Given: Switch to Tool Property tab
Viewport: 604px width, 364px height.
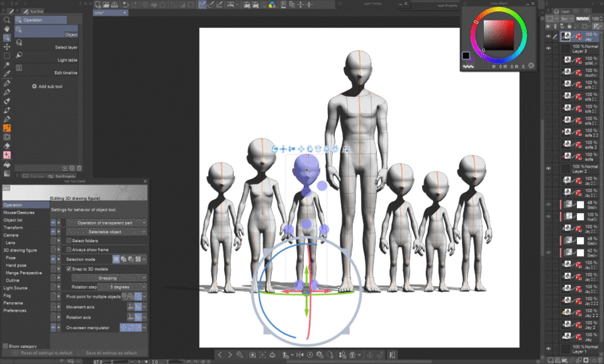Looking at the screenshot, I should point(62,176).
